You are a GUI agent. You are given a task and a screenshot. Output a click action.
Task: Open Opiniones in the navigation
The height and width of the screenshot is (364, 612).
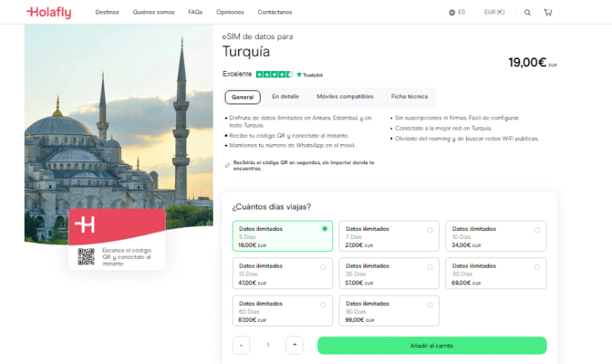tap(230, 13)
